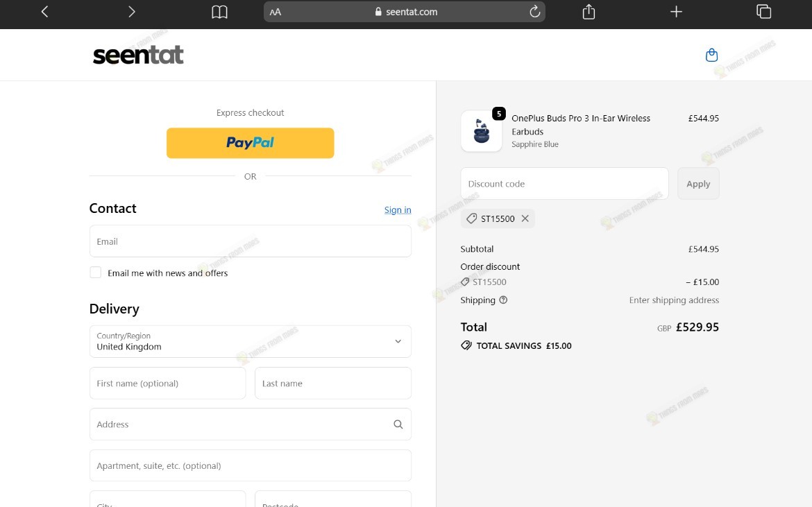Click the Apply discount button
This screenshot has height=507, width=812.
698,184
